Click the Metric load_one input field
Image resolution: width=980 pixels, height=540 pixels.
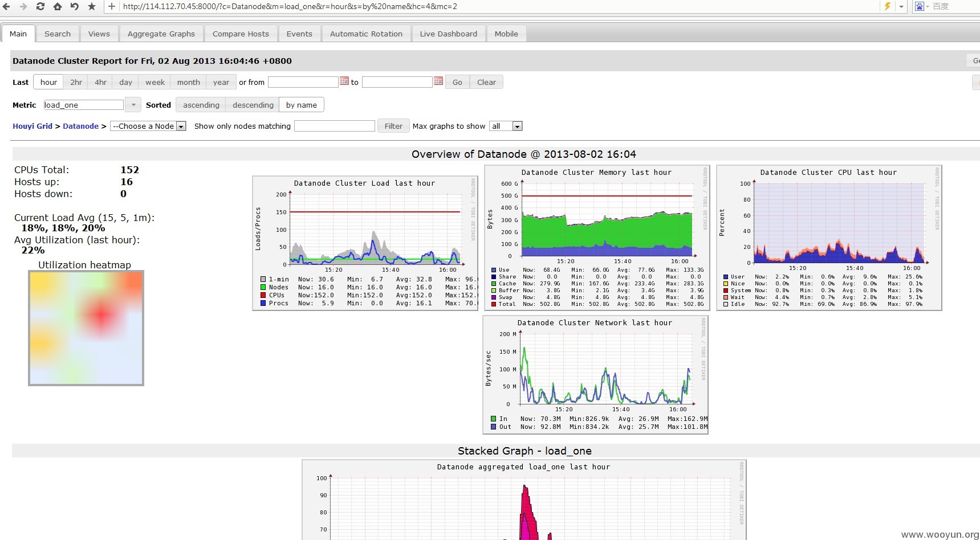tap(83, 105)
